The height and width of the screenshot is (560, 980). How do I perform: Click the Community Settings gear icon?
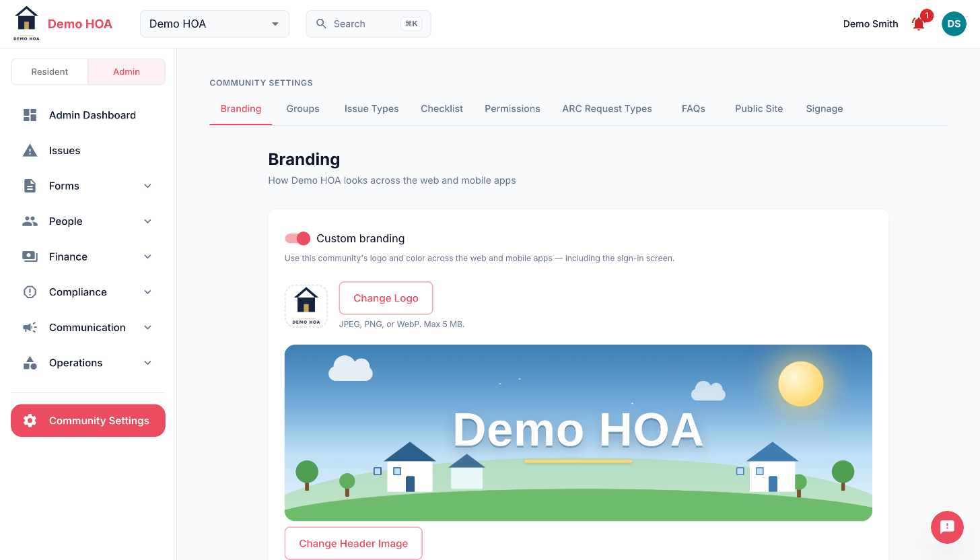tap(30, 421)
